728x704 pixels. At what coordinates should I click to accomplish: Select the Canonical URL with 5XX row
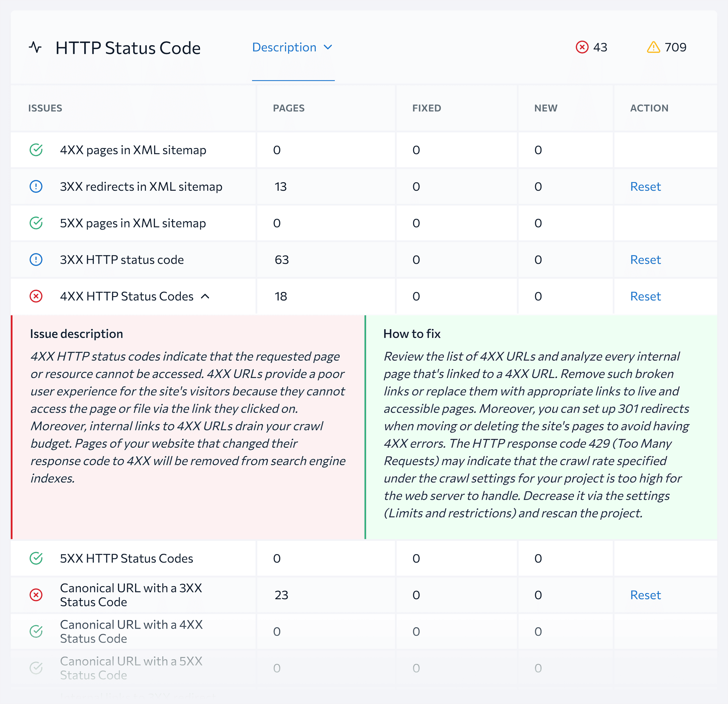131,668
